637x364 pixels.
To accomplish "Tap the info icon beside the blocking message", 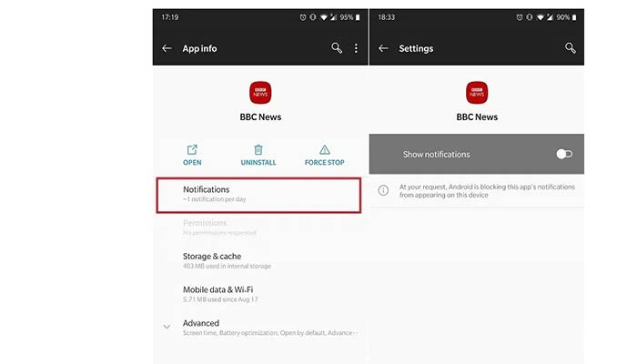I will (383, 190).
